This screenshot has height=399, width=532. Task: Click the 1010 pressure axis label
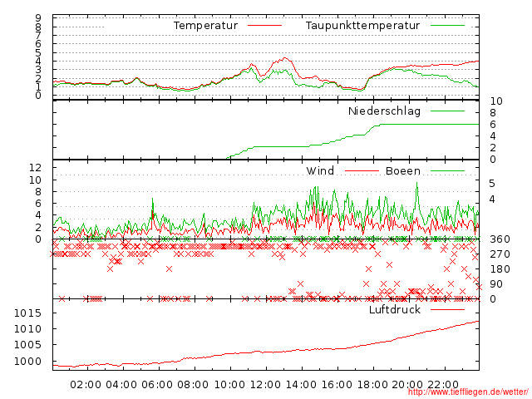pos(27,329)
